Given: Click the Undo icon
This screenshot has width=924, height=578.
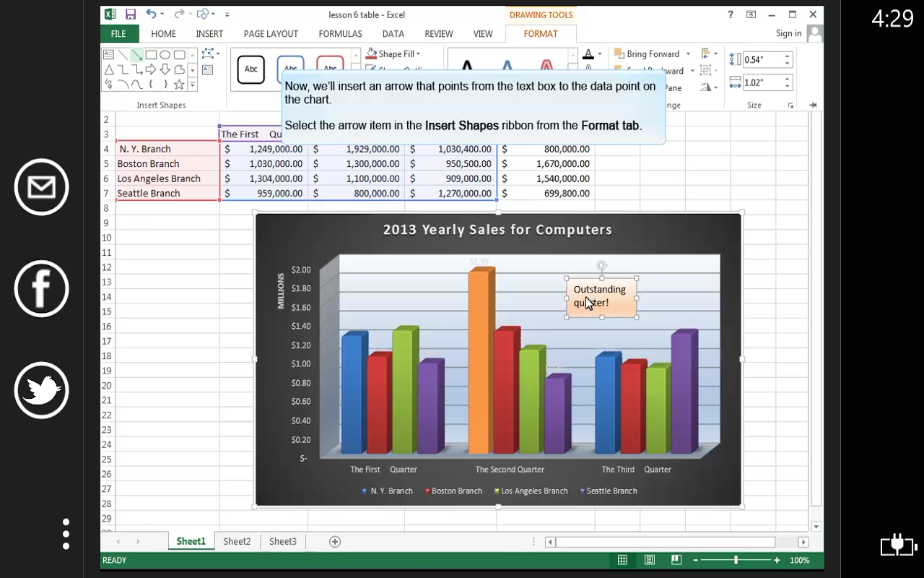Looking at the screenshot, I should pyautogui.click(x=150, y=14).
